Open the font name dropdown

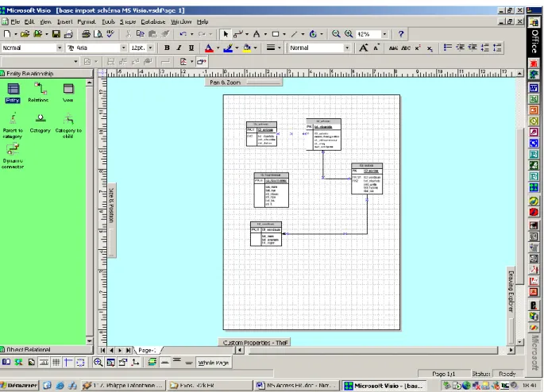click(123, 48)
